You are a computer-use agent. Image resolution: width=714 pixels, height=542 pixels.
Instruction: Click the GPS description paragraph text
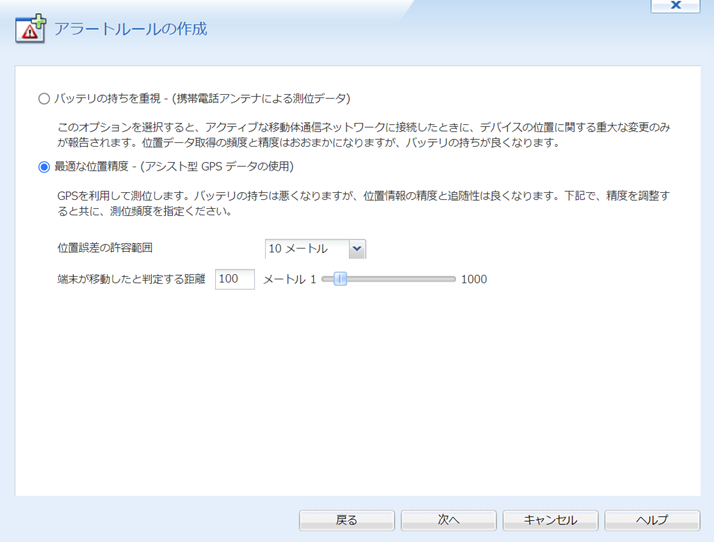click(x=363, y=203)
